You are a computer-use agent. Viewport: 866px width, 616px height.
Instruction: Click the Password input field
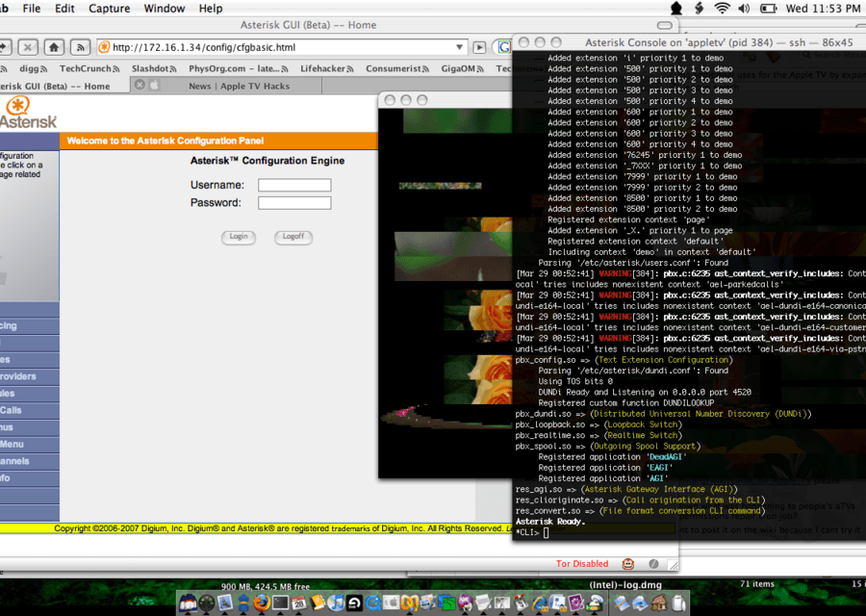[294, 203]
